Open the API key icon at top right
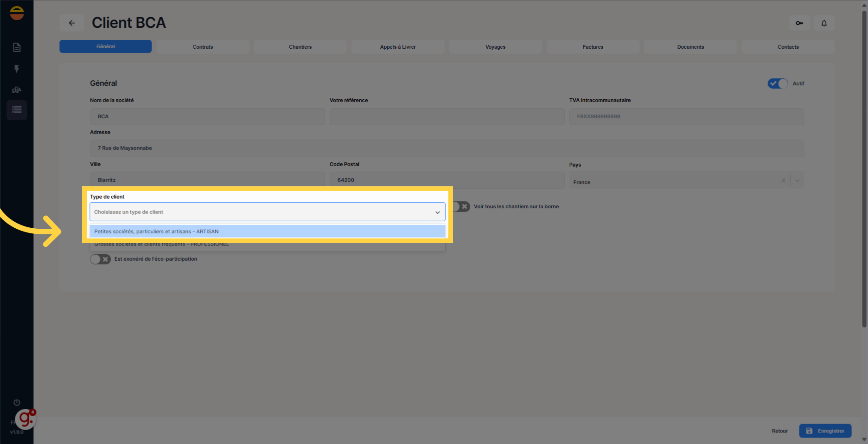The height and width of the screenshot is (444, 868). tap(799, 23)
